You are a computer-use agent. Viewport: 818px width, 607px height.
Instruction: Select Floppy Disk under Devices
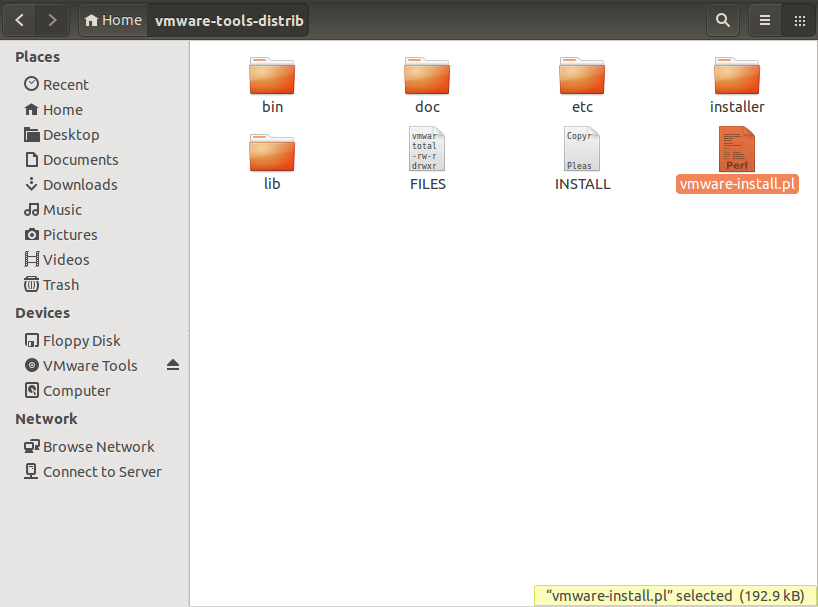(x=73, y=341)
